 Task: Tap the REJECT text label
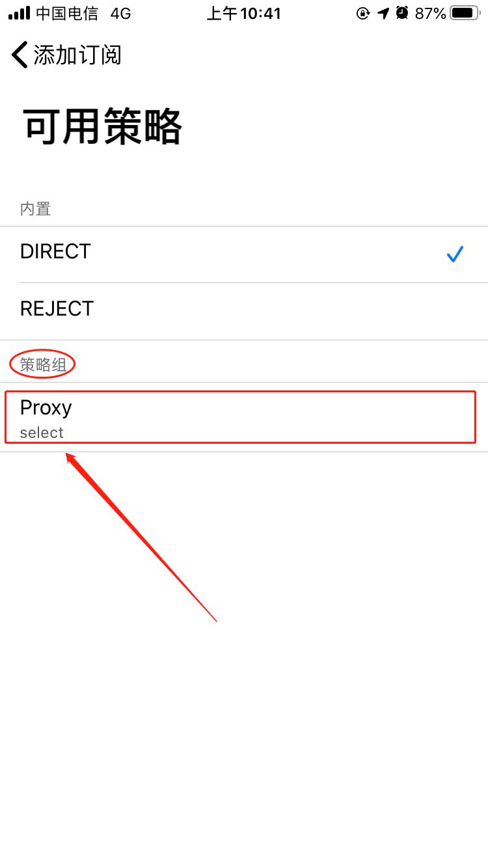click(57, 308)
